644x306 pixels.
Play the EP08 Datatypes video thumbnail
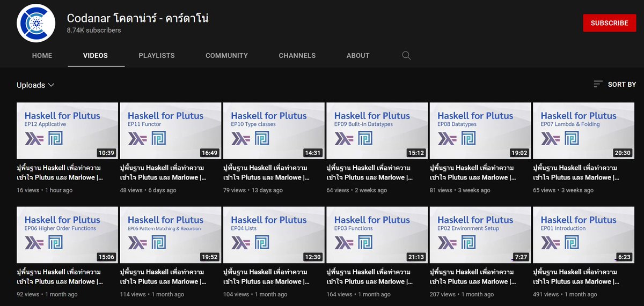tap(480, 131)
